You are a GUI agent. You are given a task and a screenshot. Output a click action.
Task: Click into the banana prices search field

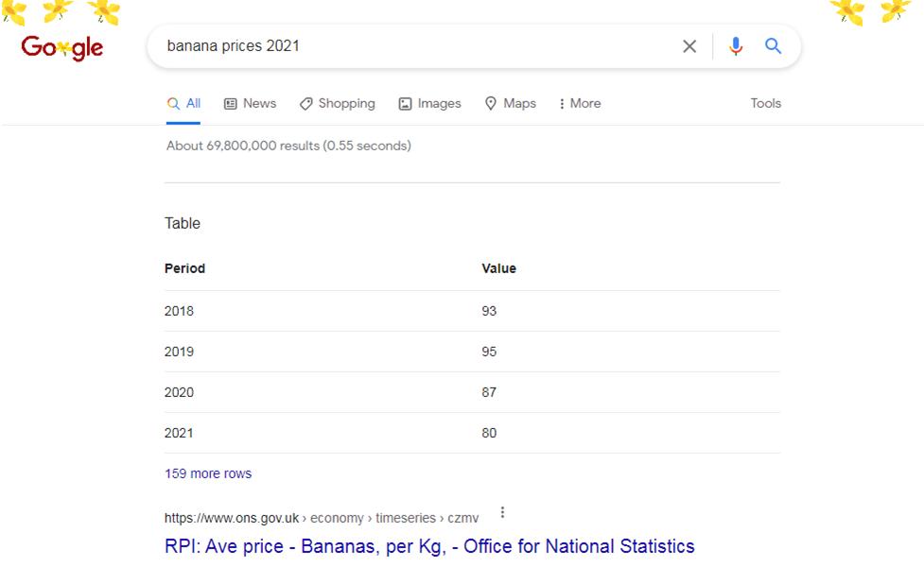[x=412, y=46]
